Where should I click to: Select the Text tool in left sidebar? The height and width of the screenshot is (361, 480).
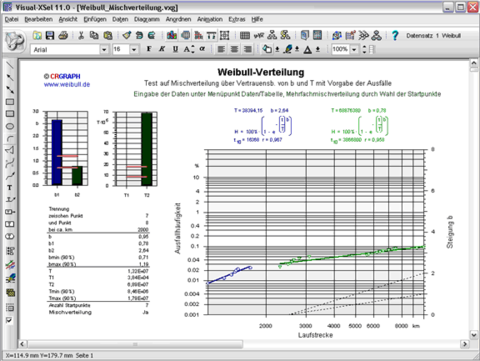click(x=10, y=188)
